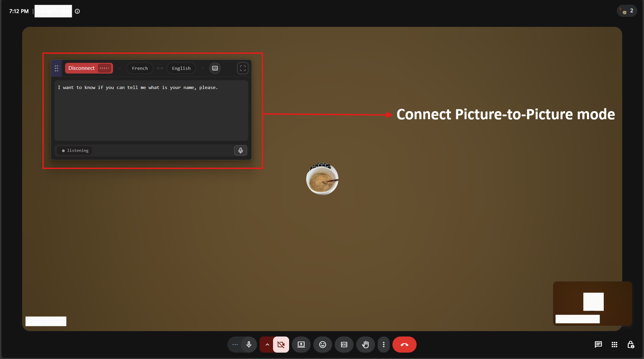The image size is (644, 359).
Task: Click the participant's soup bowl avatar
Action: (x=322, y=179)
